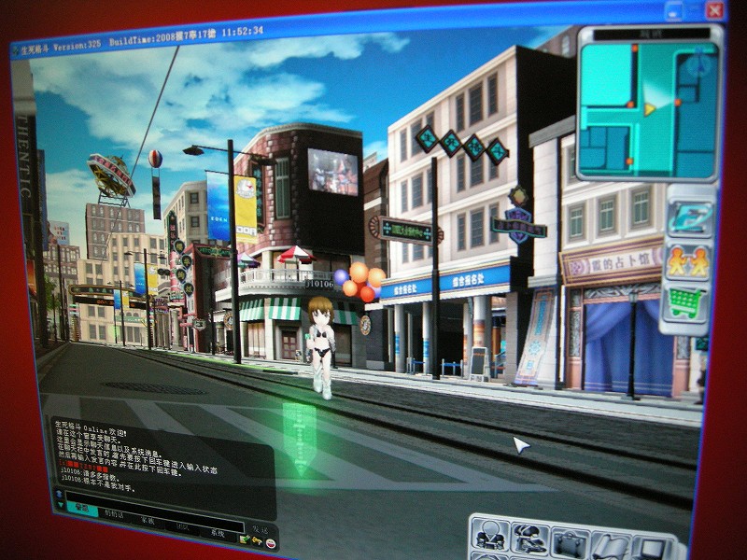Select the highlighted cyan chat tab

[82, 509]
